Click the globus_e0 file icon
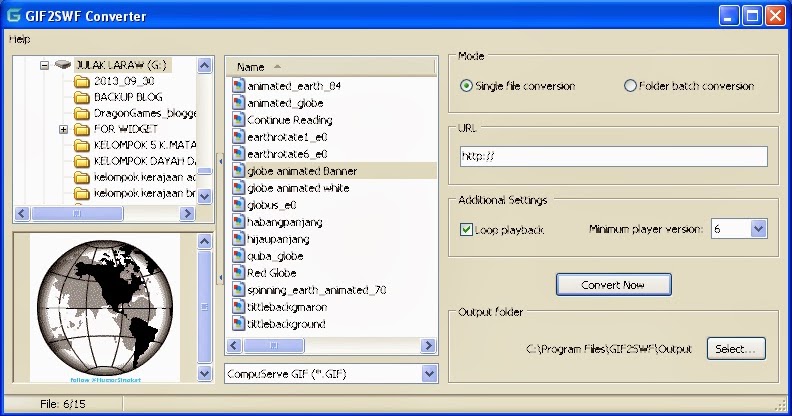Viewport: 792px width, 416px height. tap(238, 204)
